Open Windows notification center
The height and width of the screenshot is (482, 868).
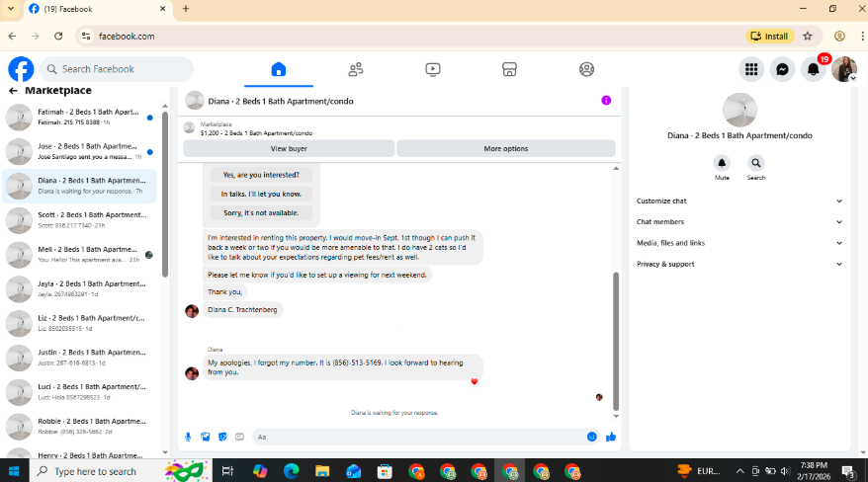coord(848,471)
